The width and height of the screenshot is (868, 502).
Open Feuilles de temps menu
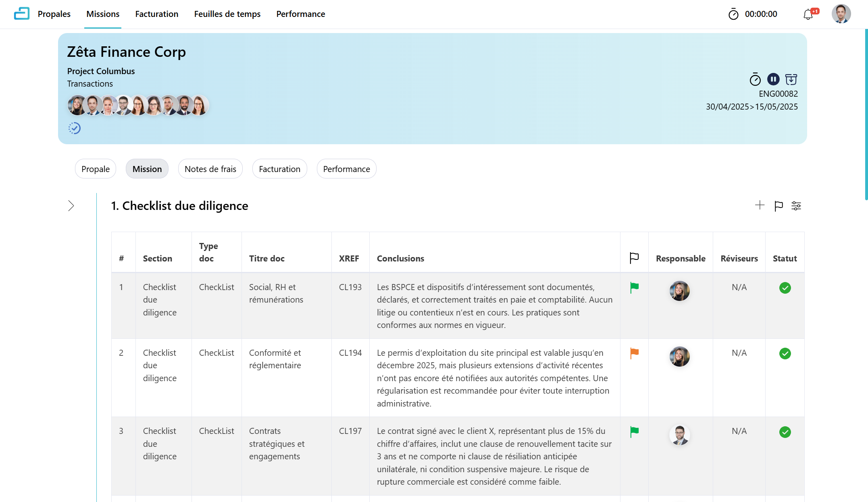click(x=227, y=14)
